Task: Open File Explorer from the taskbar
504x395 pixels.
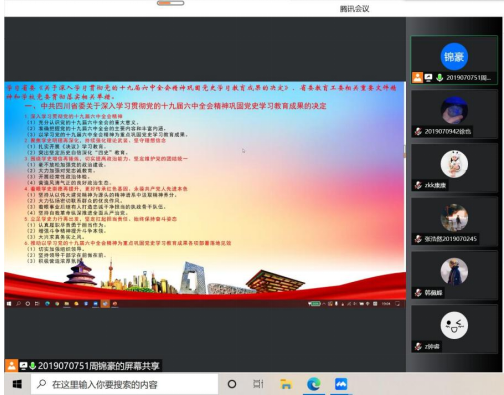Action: [286, 384]
